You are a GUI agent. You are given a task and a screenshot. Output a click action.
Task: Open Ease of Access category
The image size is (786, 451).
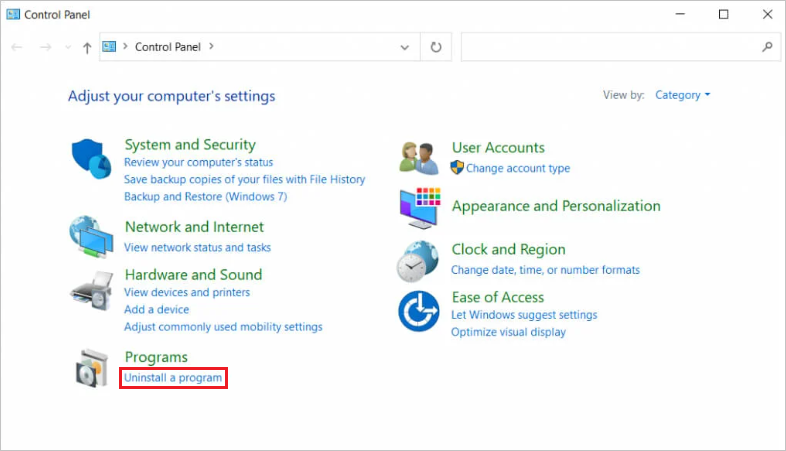tap(498, 297)
